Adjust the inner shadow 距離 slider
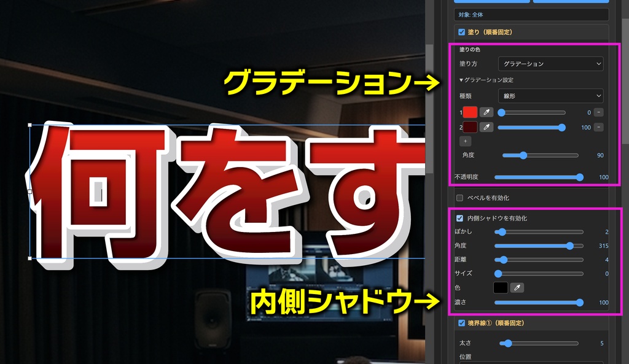Image resolution: width=629 pixels, height=364 pixels. [539, 260]
